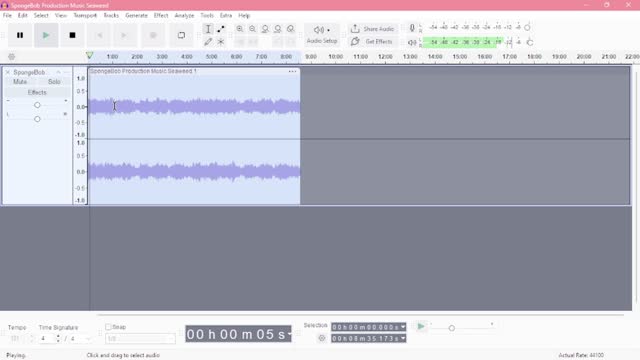Click Trim audio outside selection icon
The height and width of the screenshot is (360, 640).
(240, 42)
